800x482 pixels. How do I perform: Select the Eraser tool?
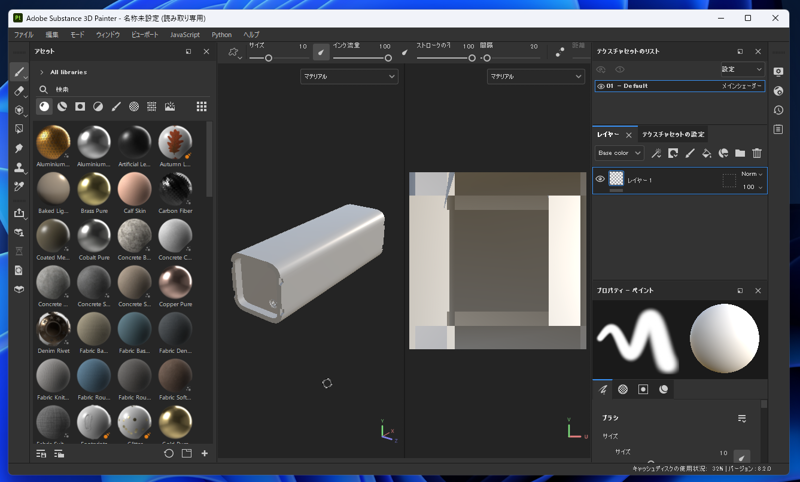click(19, 91)
